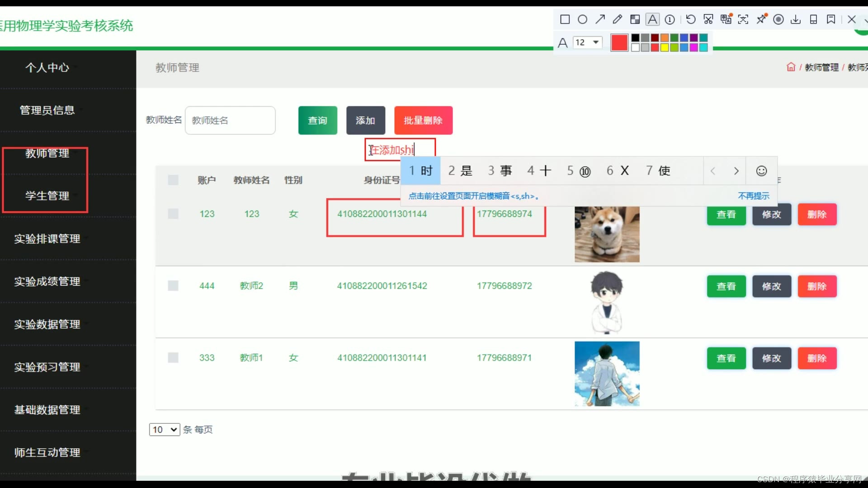Screen dimensions: 868x488
Task: Select the rectangle annotation tool
Action: (x=565, y=19)
